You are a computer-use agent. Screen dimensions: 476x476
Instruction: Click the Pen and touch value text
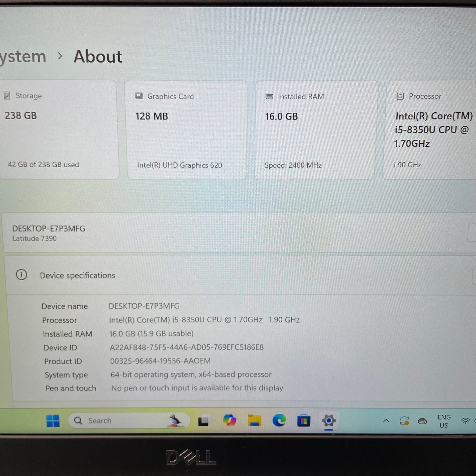[197, 388]
